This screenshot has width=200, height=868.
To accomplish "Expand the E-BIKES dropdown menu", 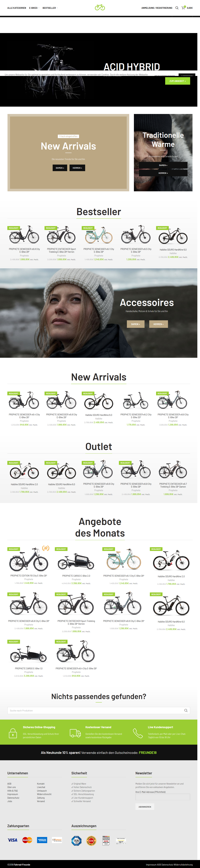I will (x=34, y=8).
